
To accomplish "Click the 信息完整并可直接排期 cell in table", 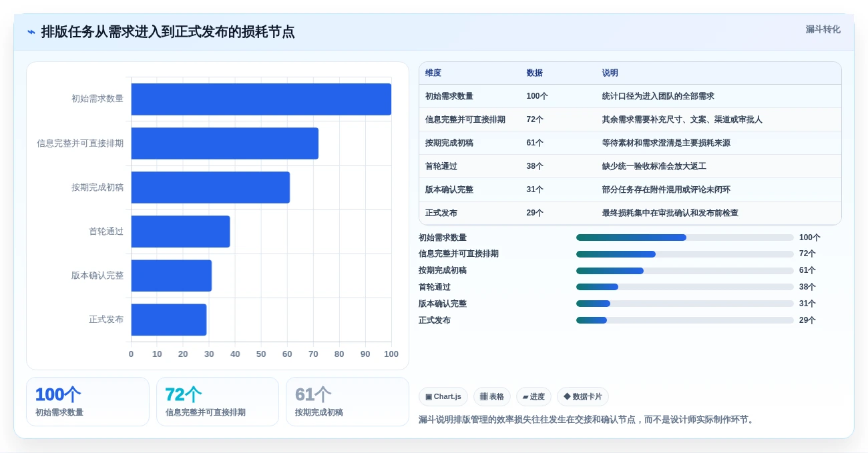I will (x=465, y=119).
